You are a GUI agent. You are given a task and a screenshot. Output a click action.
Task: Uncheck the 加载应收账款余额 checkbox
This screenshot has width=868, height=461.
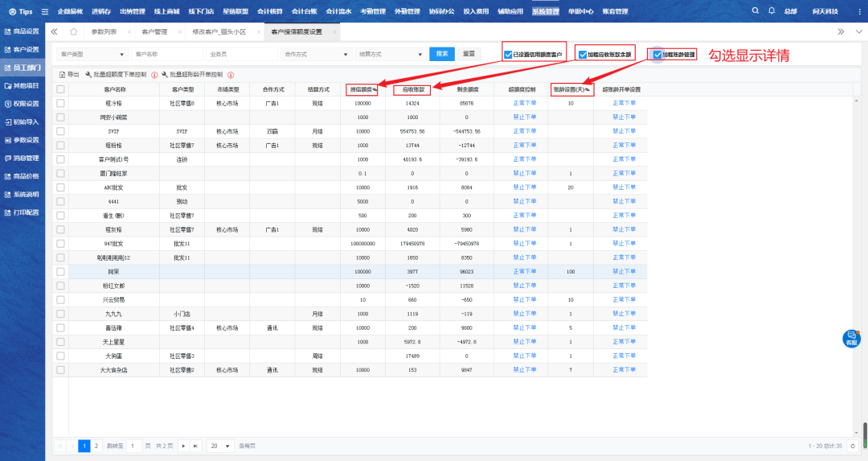582,56
